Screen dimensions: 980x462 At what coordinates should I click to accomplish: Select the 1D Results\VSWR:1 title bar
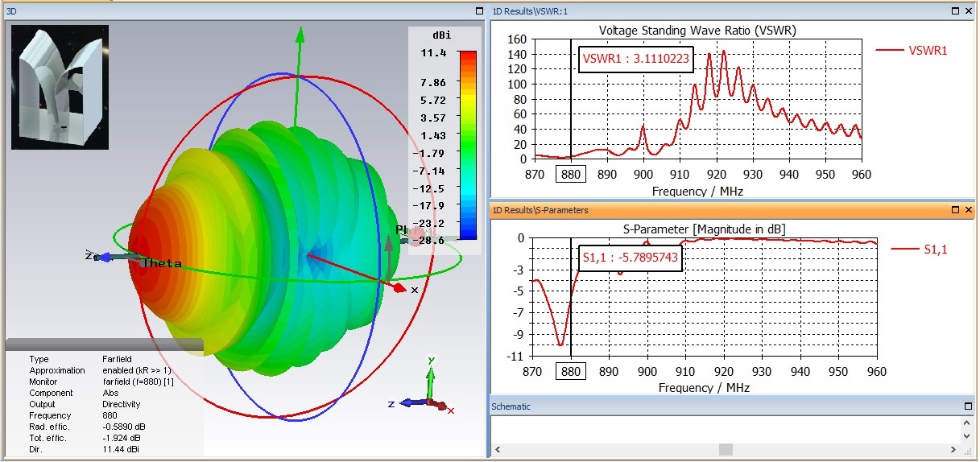[732, 10]
